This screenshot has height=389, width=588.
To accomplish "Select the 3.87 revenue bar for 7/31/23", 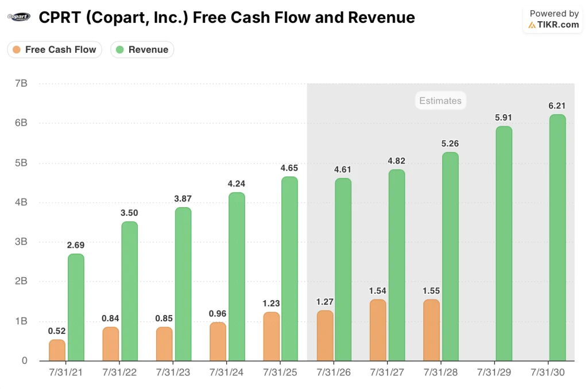I will pyautogui.click(x=183, y=284).
